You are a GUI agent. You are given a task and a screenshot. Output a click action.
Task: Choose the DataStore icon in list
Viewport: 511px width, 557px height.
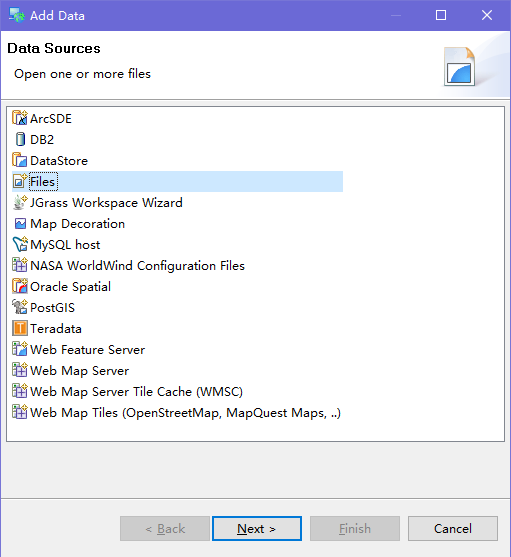click(x=20, y=160)
